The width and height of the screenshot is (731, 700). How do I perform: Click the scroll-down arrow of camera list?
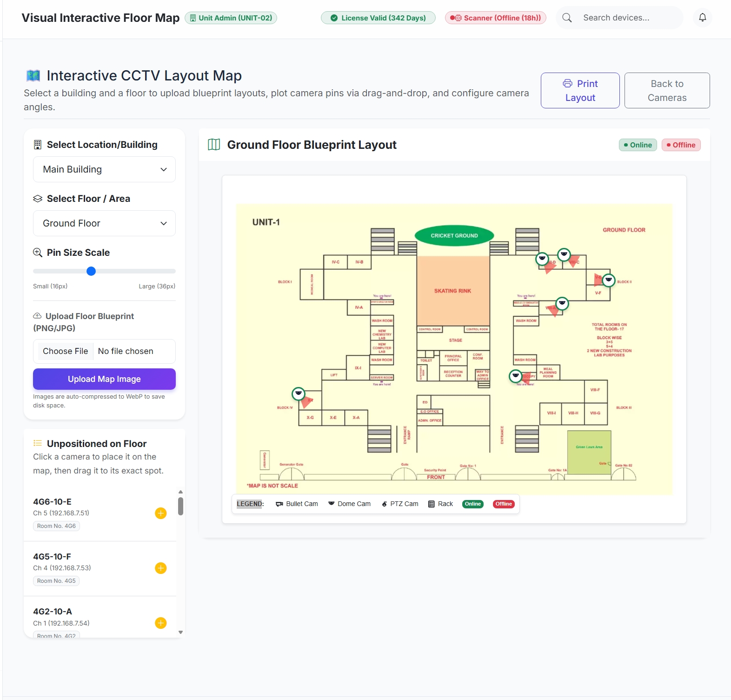[x=180, y=633]
